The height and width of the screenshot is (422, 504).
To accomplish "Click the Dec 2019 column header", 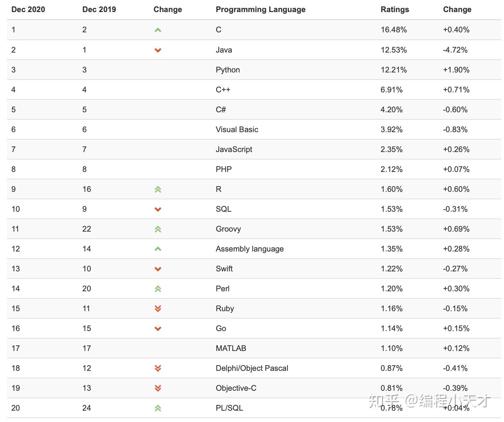I will (x=99, y=10).
